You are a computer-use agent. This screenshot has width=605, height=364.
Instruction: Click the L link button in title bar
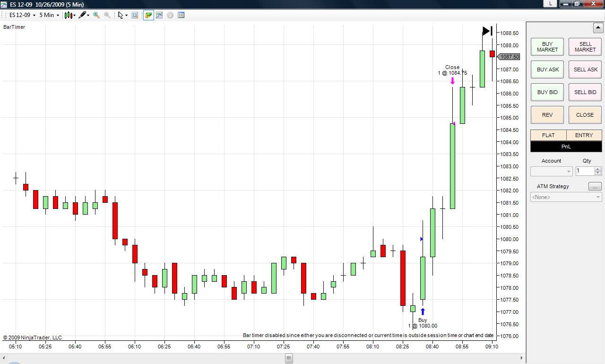pyautogui.click(x=550, y=3)
